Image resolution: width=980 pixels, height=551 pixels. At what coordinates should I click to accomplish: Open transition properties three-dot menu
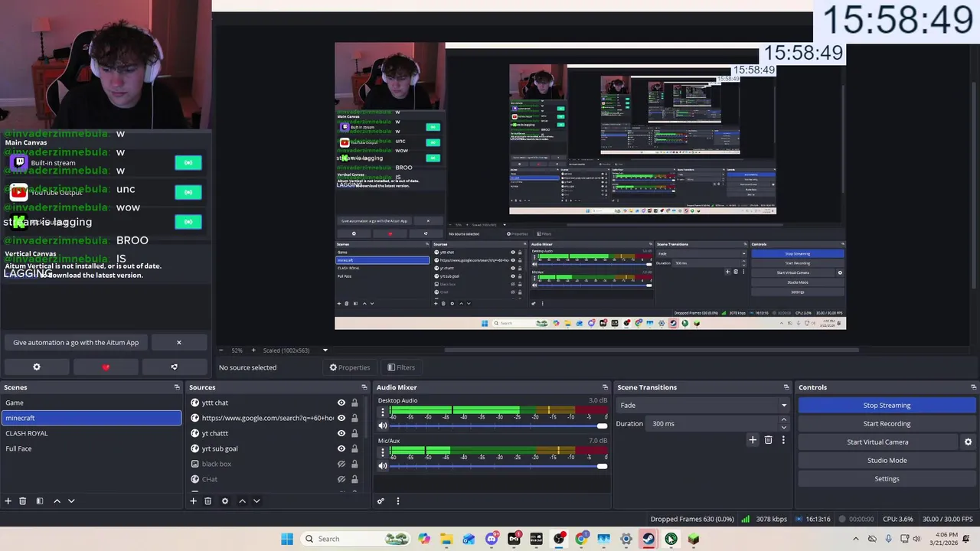pyautogui.click(x=783, y=440)
